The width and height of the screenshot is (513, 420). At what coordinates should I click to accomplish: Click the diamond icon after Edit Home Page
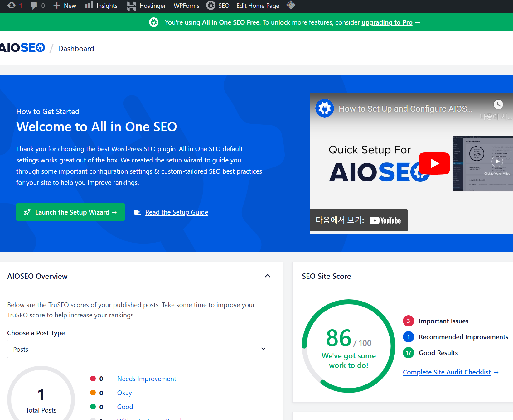[291, 5]
